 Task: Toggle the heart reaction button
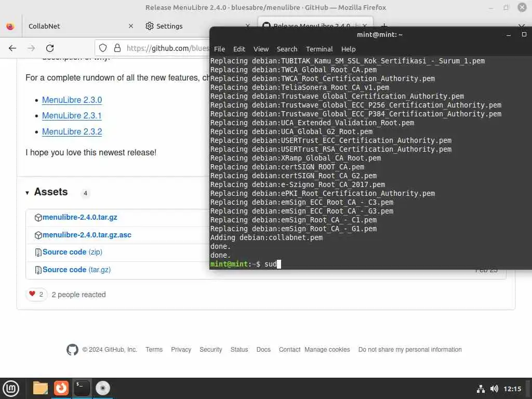tap(36, 294)
